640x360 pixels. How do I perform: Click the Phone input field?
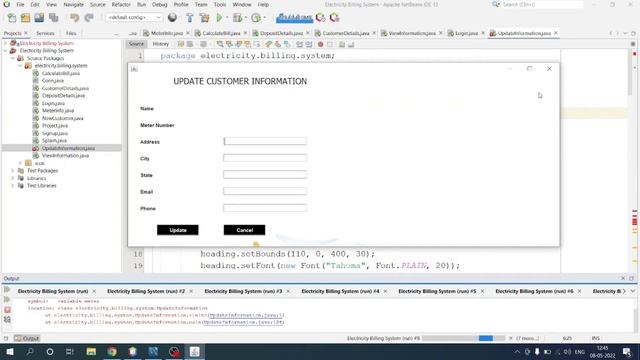(x=265, y=208)
